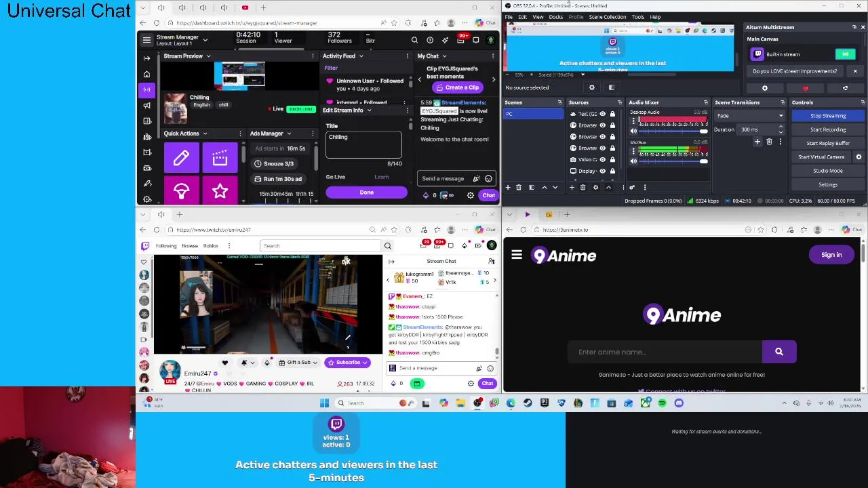Click the Home icon in Stream Manager sidebar
The height and width of the screenshot is (488, 868).
(146, 74)
